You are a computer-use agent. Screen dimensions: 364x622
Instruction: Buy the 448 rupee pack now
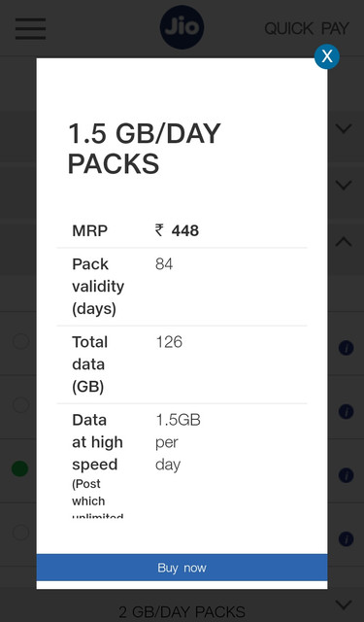pyautogui.click(x=182, y=568)
